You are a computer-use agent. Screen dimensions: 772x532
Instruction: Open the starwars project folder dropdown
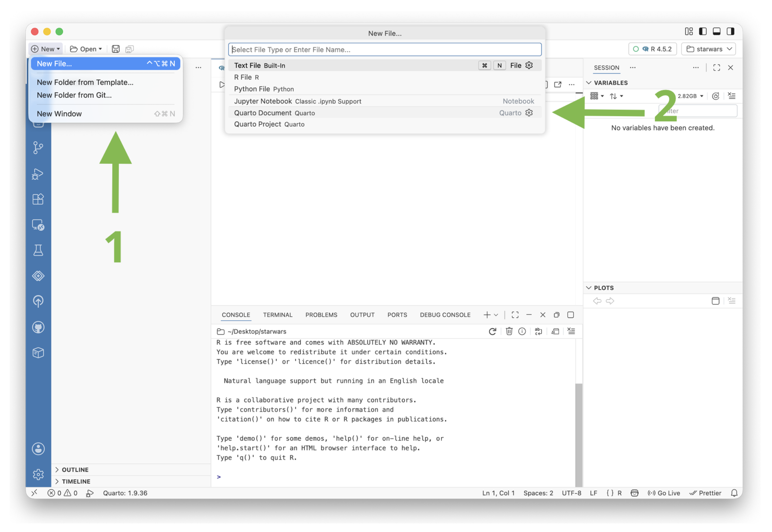coord(708,49)
